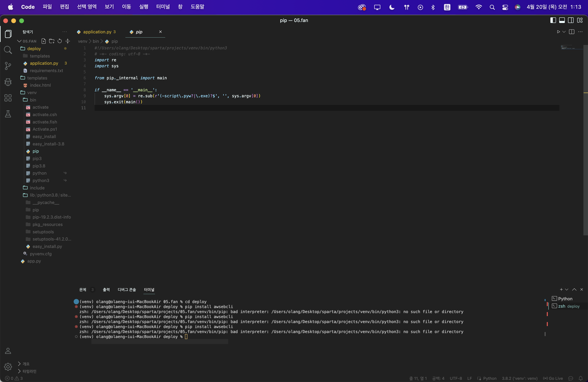Toggle primary side bar visibility
Viewport: 588px width, 382px height.
[x=553, y=20]
